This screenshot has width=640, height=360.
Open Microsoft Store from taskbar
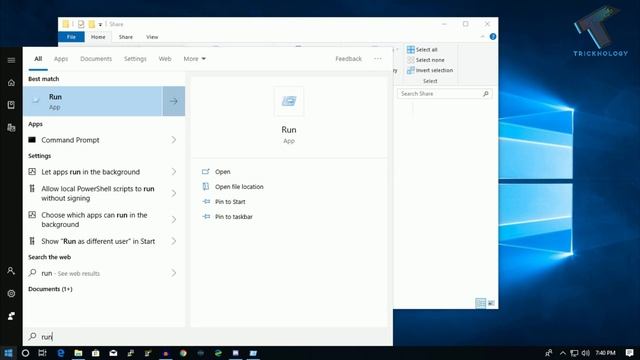[x=96, y=353]
